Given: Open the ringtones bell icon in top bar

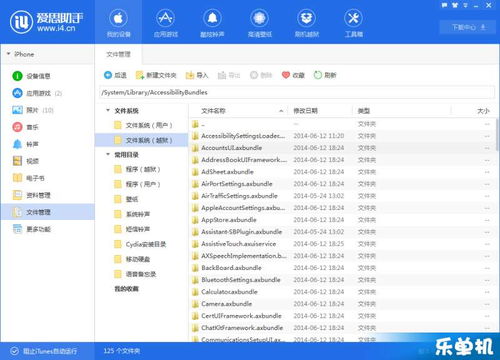Looking at the screenshot, I should point(212,22).
